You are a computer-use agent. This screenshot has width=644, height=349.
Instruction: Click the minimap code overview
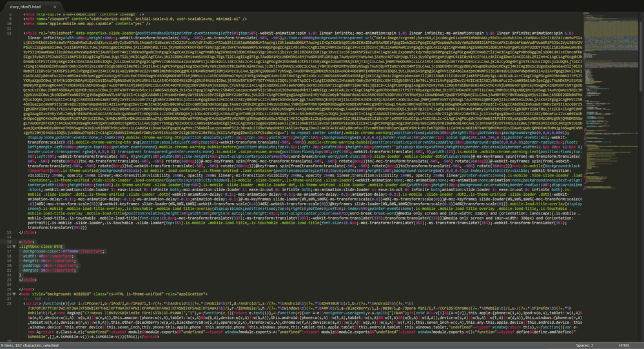(x=610, y=102)
